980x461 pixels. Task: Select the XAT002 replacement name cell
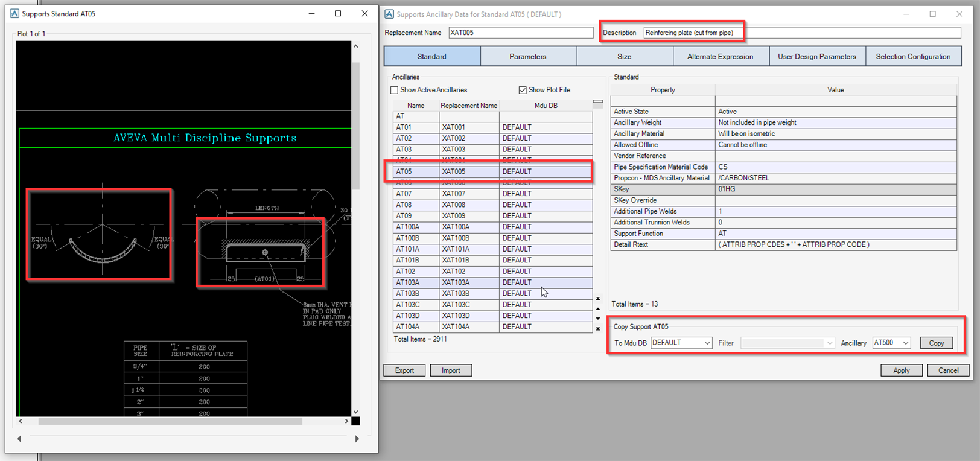pyautogui.click(x=469, y=138)
